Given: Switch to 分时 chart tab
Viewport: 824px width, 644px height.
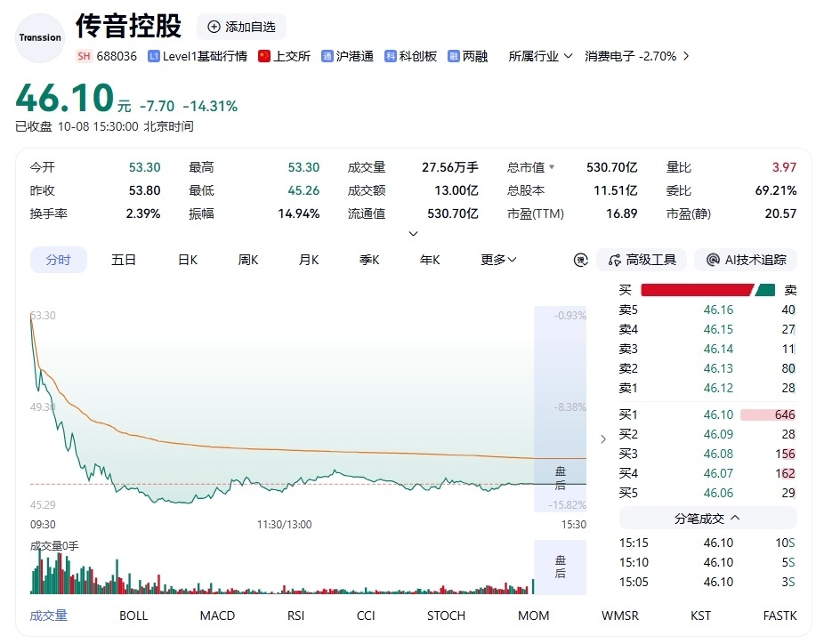Looking at the screenshot, I should click(59, 260).
